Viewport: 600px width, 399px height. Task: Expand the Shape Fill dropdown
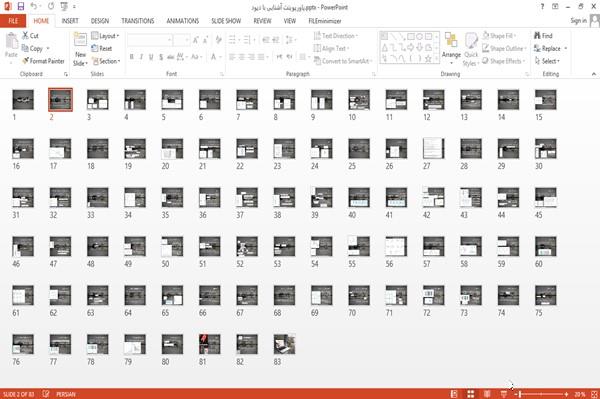pyautogui.click(x=499, y=36)
